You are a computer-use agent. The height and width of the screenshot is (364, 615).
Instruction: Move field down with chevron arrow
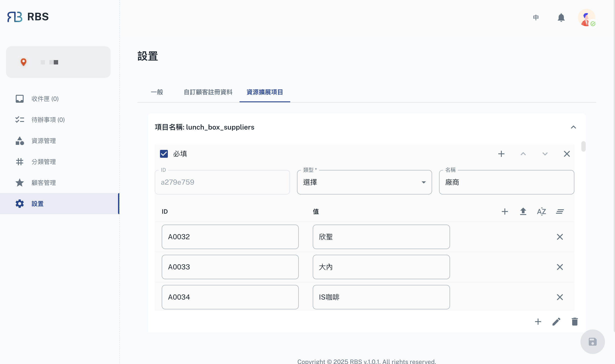pos(545,154)
